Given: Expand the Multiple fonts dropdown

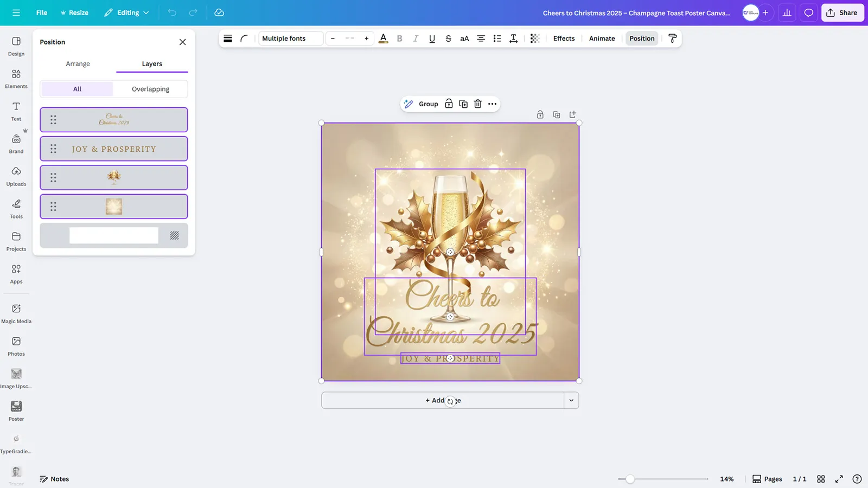Looking at the screenshot, I should click(290, 38).
